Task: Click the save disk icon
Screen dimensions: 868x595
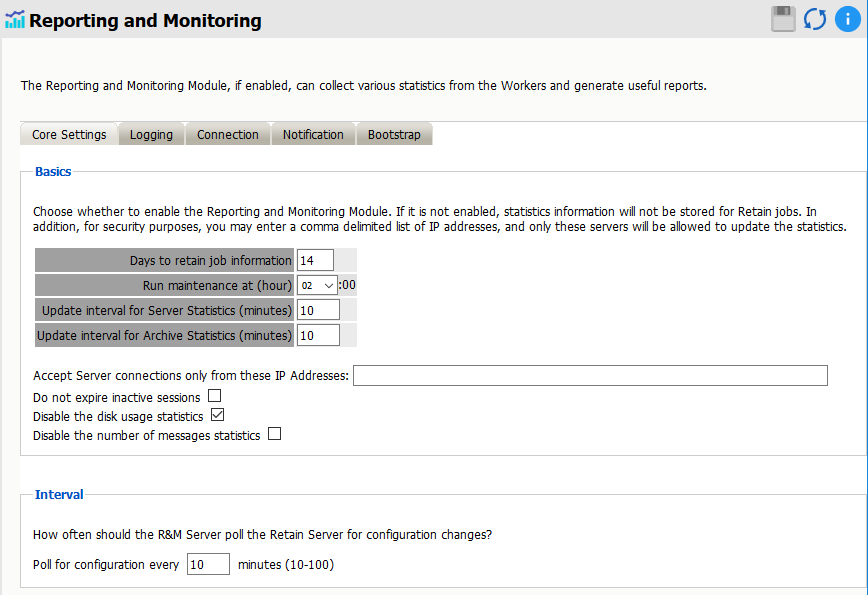Action: 783,19
